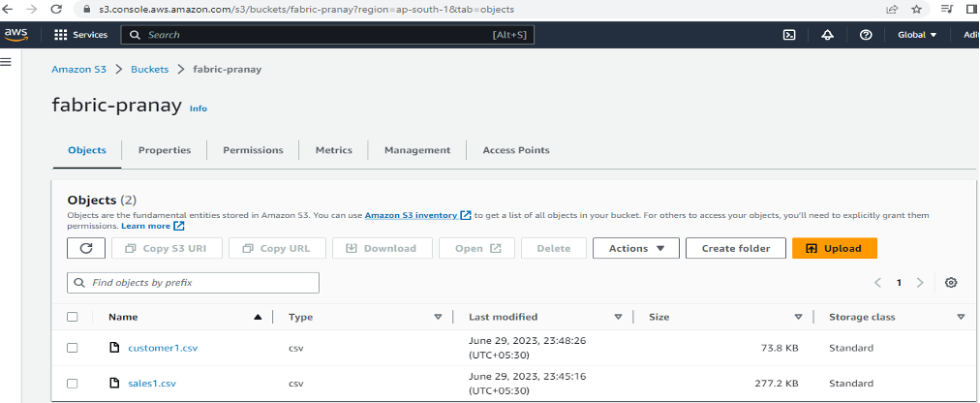Go to next page of objects
This screenshot has width=980, height=403.
pos(919,283)
